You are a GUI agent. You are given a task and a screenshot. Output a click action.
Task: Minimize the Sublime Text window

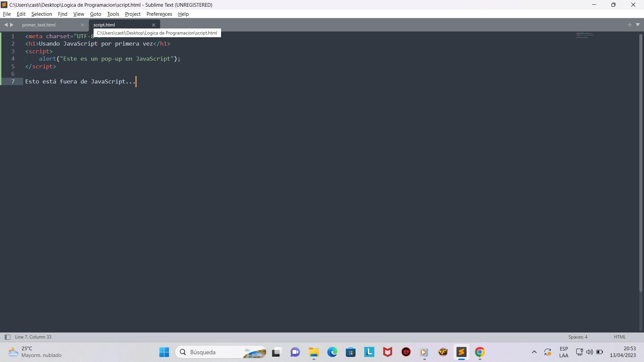(594, 5)
